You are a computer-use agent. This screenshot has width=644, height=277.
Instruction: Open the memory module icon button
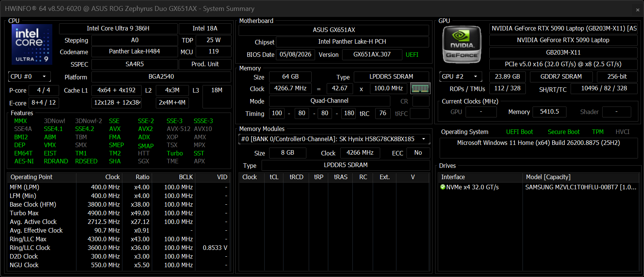point(420,88)
